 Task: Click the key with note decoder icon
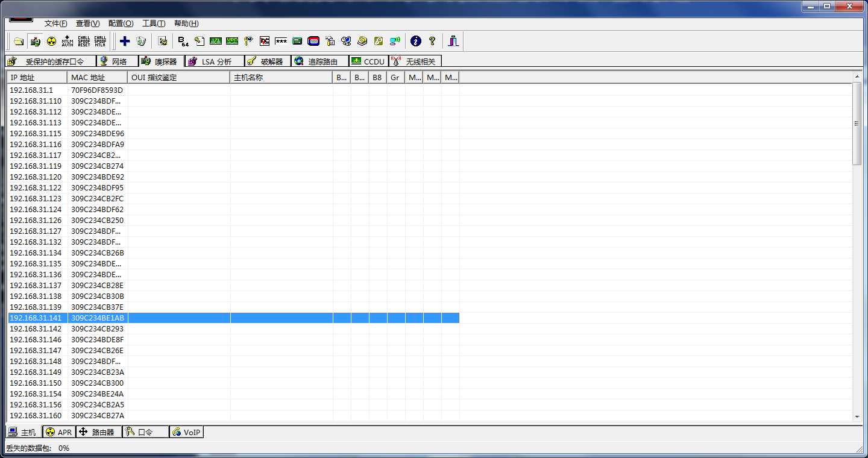click(x=200, y=41)
